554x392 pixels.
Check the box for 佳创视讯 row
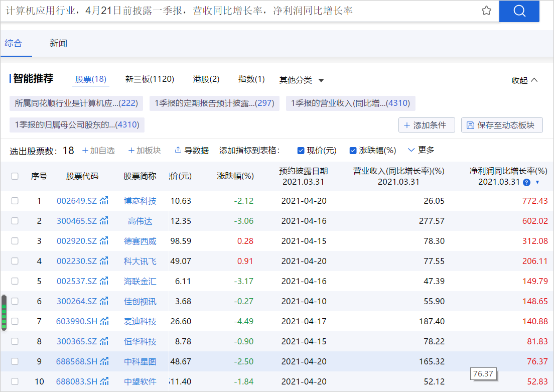[15, 301]
